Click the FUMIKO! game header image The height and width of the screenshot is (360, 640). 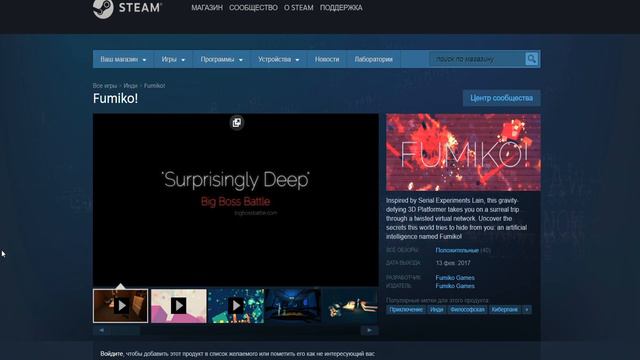pyautogui.click(x=463, y=152)
